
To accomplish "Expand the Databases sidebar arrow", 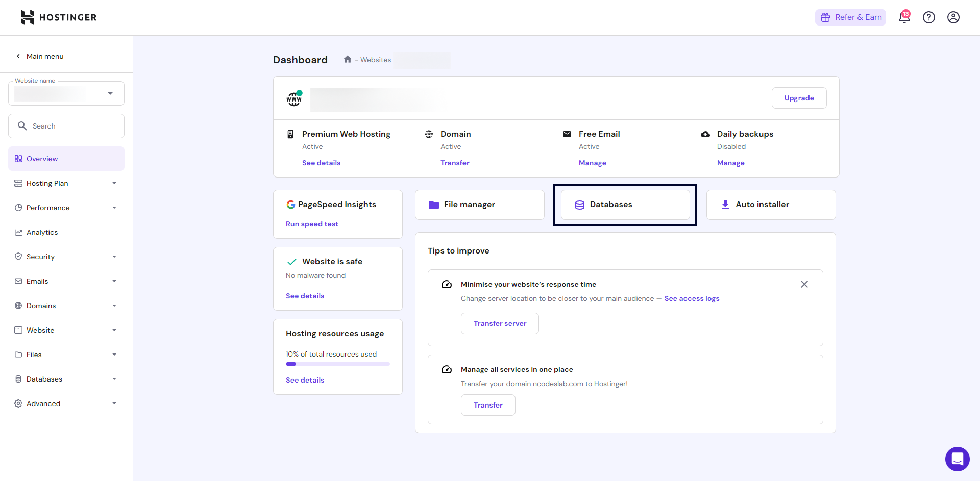I will click(x=114, y=379).
